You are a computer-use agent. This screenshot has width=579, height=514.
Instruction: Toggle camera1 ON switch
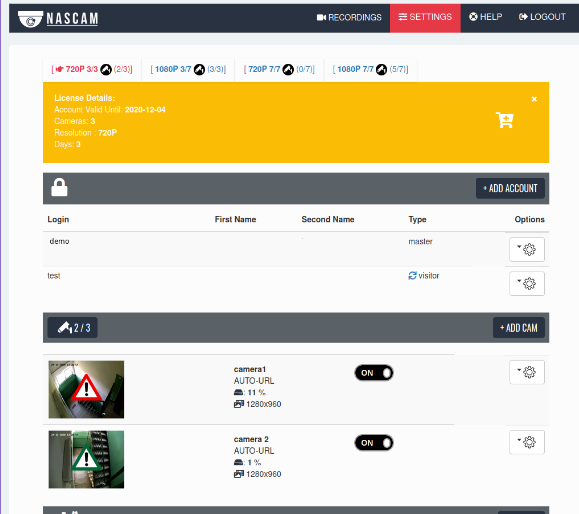(x=374, y=373)
